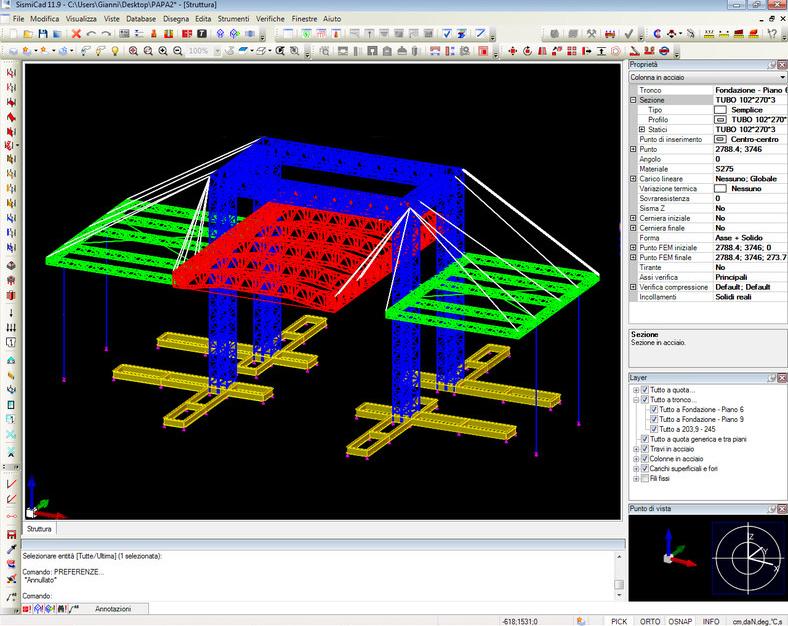788x626 pixels.
Task: Enable the Fili fissi layer checkbox
Action: [x=644, y=479]
